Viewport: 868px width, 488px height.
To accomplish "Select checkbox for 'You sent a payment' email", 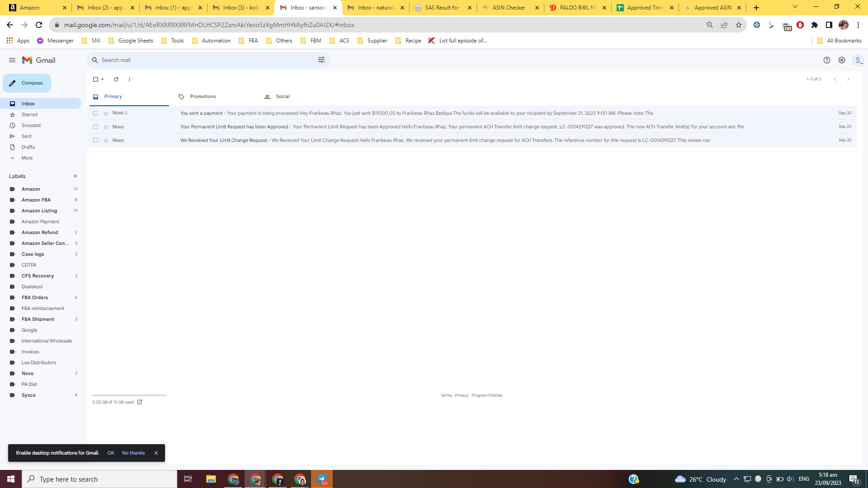I will pyautogui.click(x=95, y=113).
